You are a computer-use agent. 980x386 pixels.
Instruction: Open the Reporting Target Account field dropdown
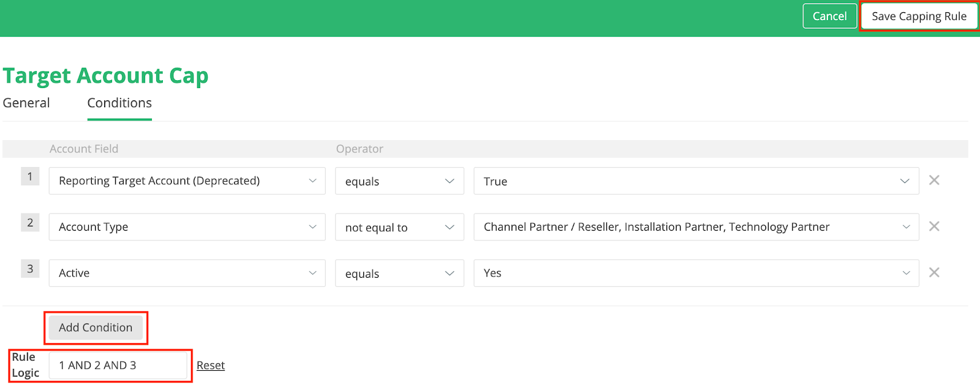187,181
